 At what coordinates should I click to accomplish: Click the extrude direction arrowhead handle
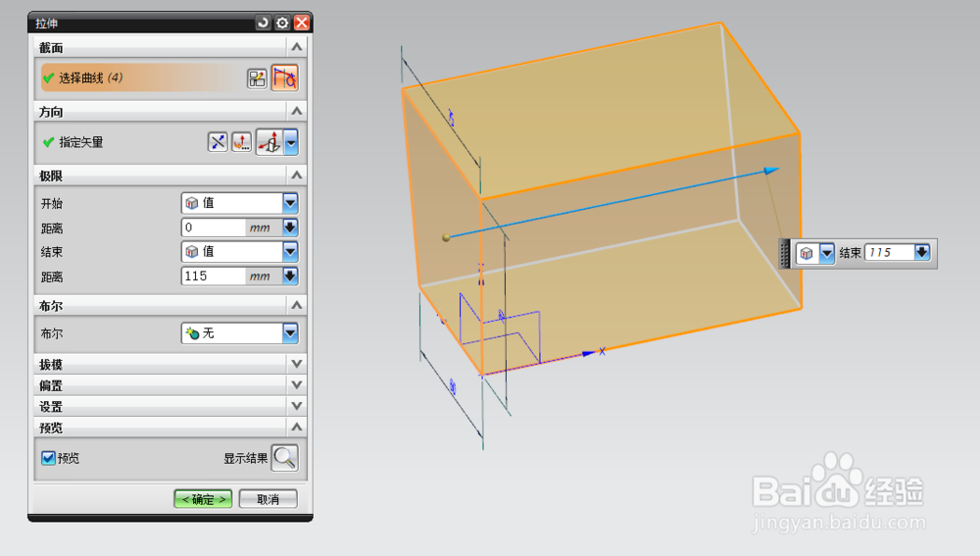pyautogui.click(x=772, y=170)
